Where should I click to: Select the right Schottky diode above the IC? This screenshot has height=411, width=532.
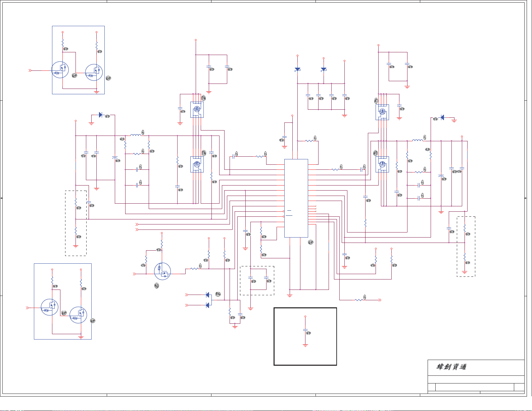tap(324, 69)
